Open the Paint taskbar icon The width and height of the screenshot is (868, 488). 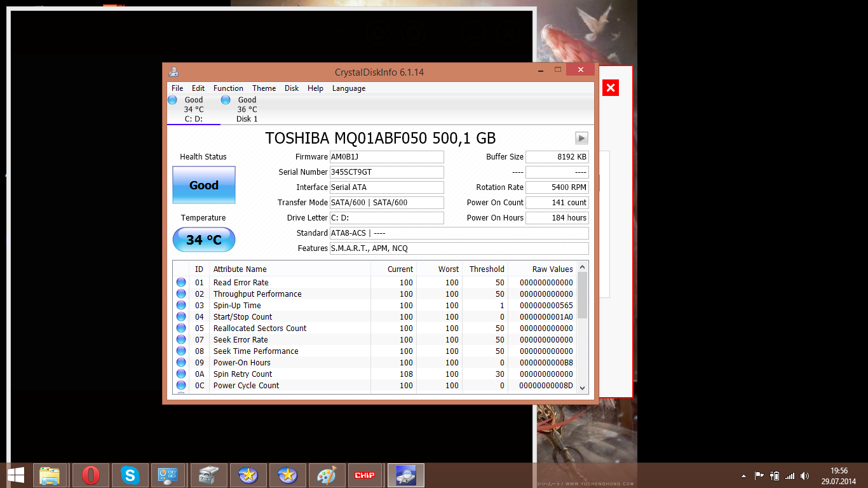pyautogui.click(x=327, y=475)
